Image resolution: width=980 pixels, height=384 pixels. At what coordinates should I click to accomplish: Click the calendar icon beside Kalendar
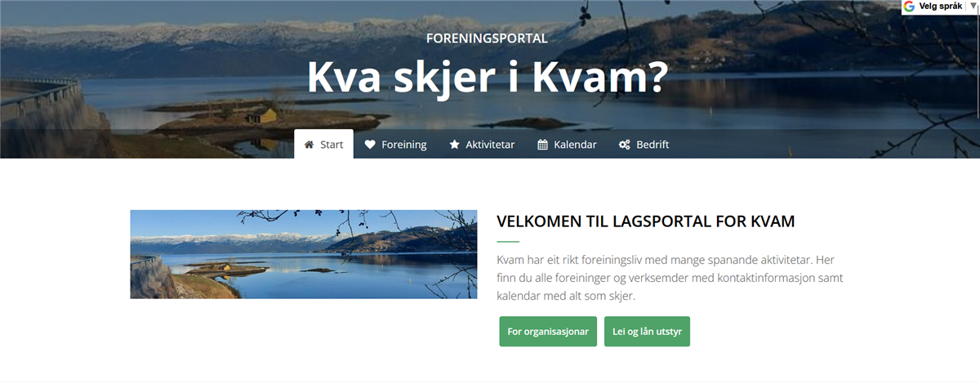pos(542,145)
